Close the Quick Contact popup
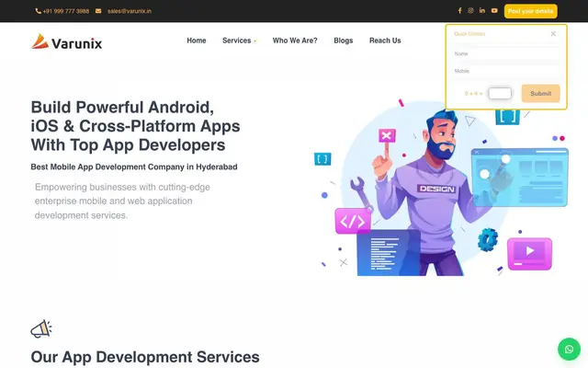Screen dimensions: 588x368 click(553, 34)
